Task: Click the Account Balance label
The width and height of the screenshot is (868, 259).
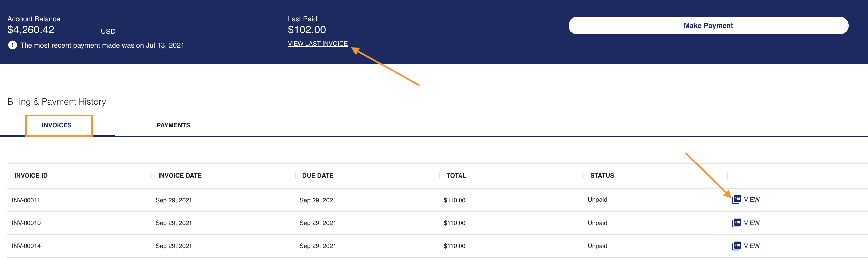Action: [x=34, y=19]
